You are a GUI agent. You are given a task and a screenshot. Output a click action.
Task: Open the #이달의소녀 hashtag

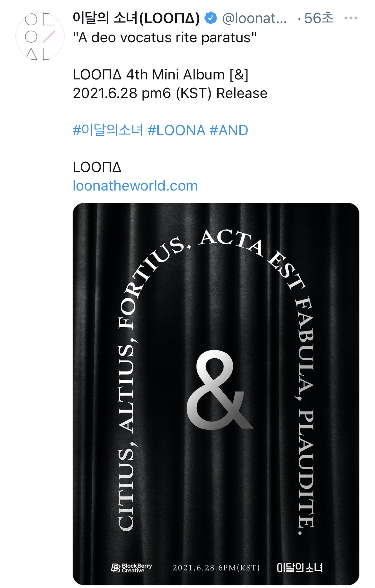(x=108, y=130)
